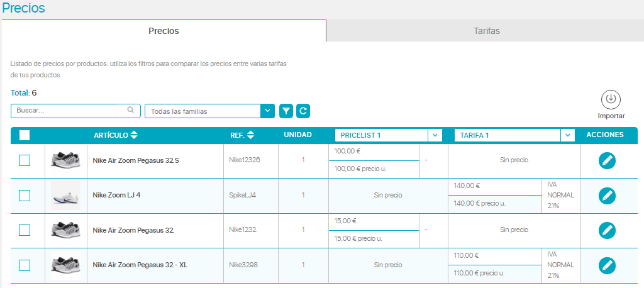This screenshot has height=288, width=644.
Task: Expand the PRICELIST 1 dropdown arrow
Action: coord(435,135)
